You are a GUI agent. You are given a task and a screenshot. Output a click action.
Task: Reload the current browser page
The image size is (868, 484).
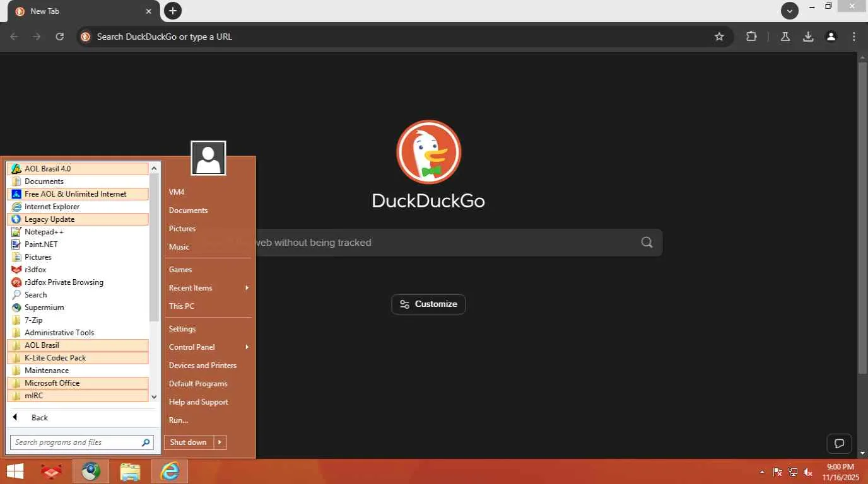click(60, 37)
